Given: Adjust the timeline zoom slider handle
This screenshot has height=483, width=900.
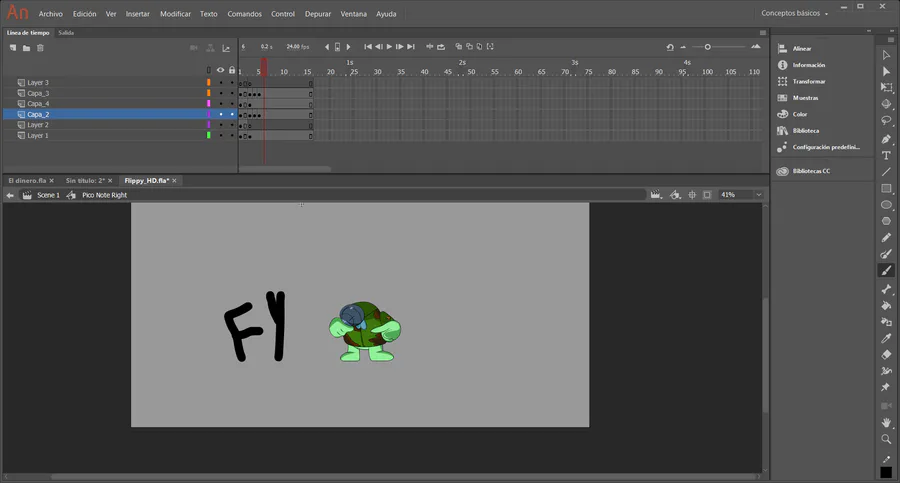Looking at the screenshot, I should [x=708, y=47].
